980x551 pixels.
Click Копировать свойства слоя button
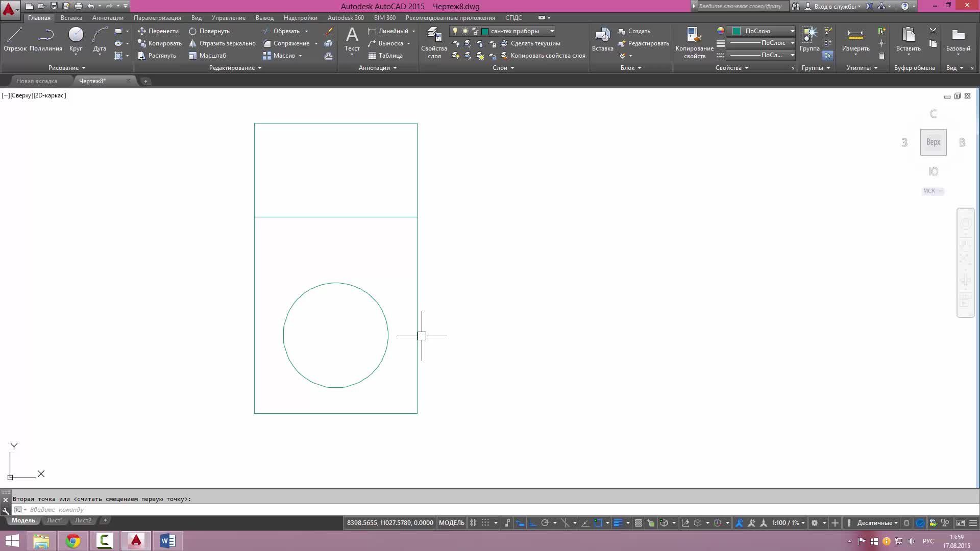[543, 56]
